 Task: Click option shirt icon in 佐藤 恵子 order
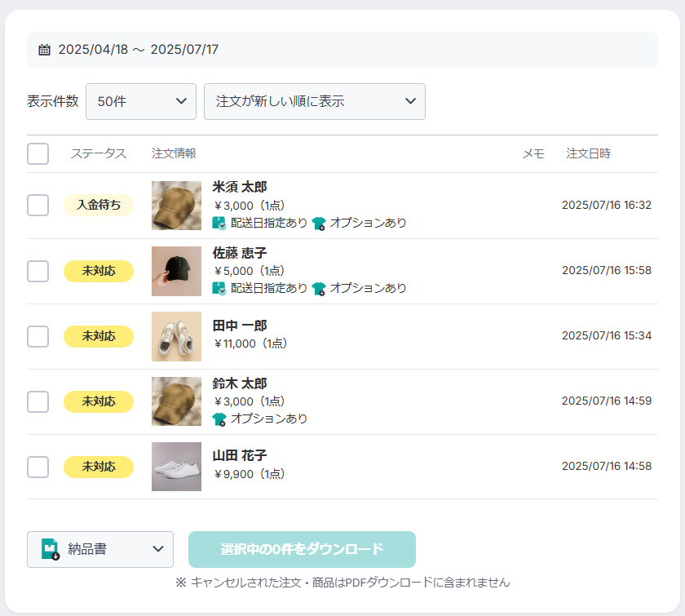pos(319,289)
